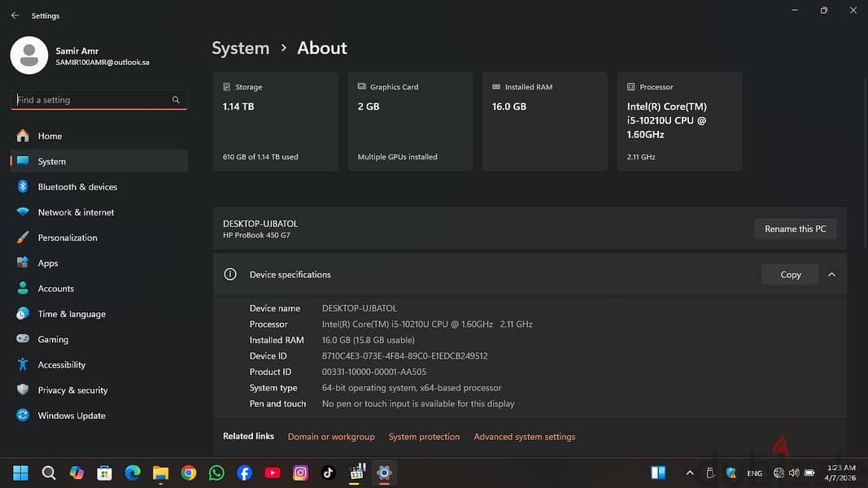Open Apps settings

pyautogui.click(x=98, y=263)
